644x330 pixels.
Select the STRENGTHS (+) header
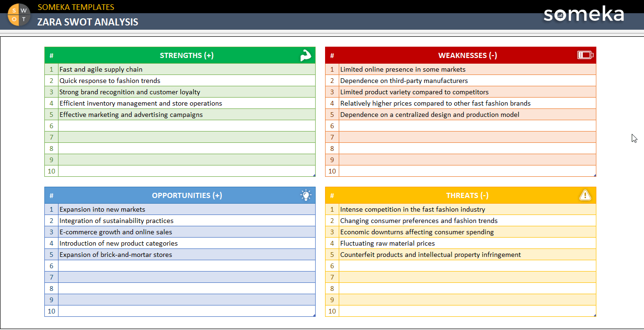(x=187, y=55)
